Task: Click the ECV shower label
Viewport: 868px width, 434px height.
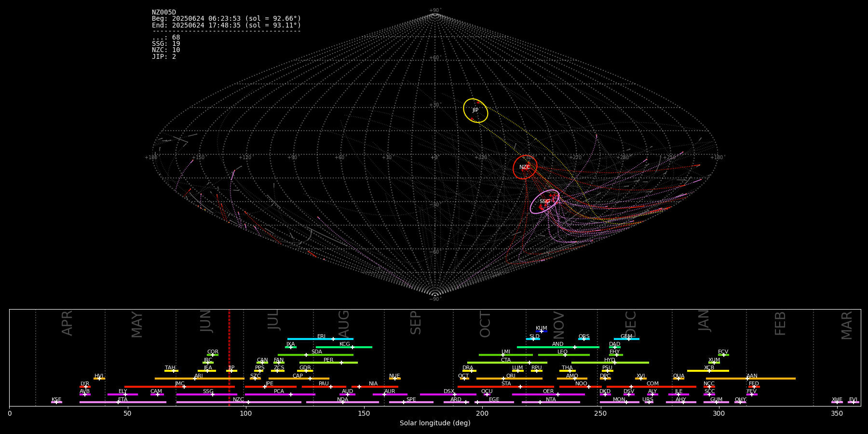Action: pyautogui.click(x=723, y=352)
